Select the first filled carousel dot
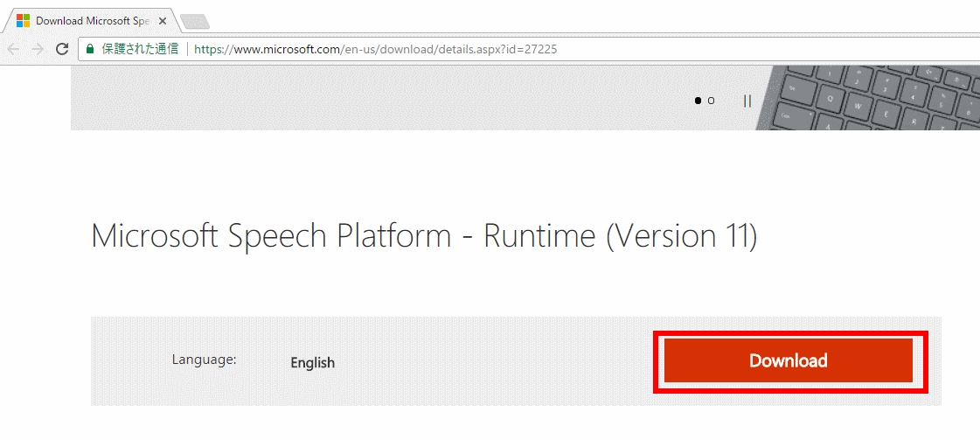The height and width of the screenshot is (440, 980). click(699, 101)
